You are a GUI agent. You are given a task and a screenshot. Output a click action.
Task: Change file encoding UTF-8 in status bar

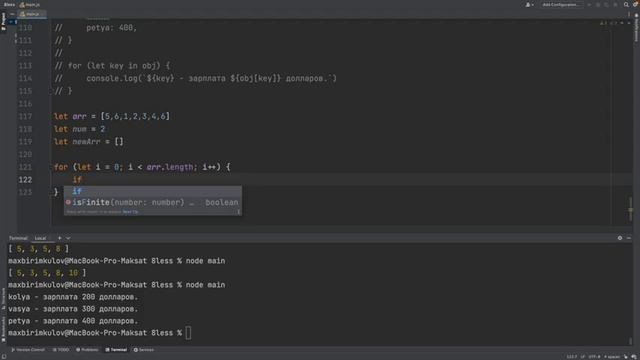pyautogui.click(x=594, y=357)
